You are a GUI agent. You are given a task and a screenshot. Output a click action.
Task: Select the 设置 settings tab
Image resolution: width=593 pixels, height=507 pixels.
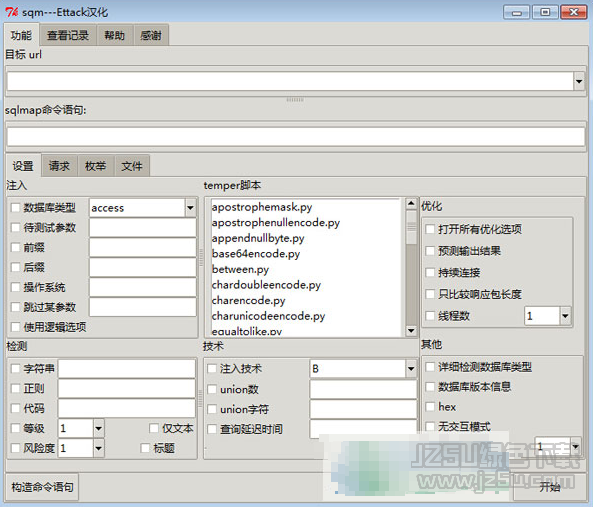click(23, 166)
